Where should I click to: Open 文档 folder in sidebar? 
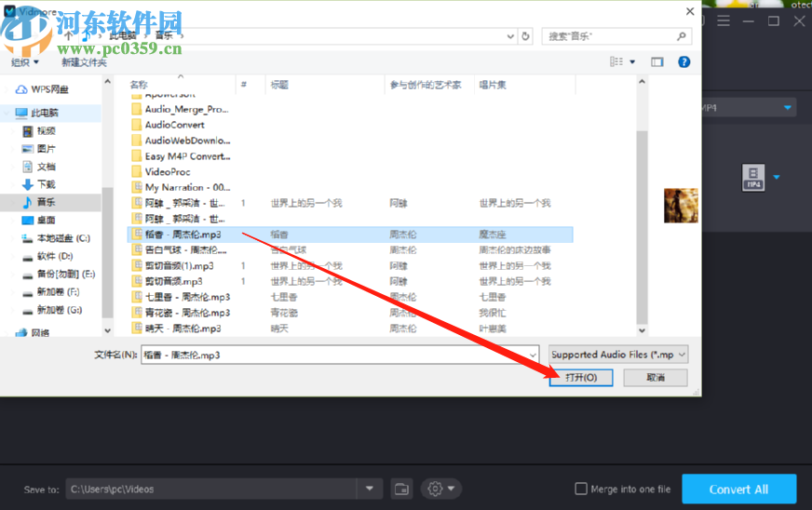pos(46,167)
